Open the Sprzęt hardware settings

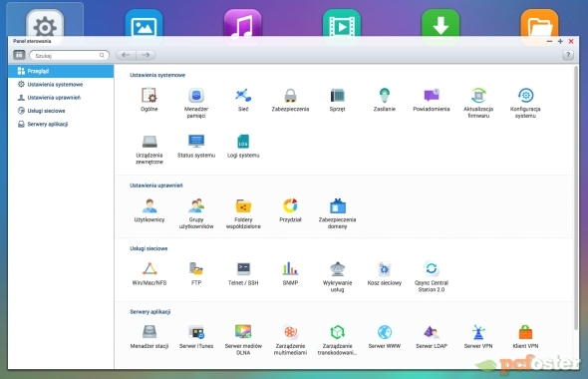(x=337, y=96)
